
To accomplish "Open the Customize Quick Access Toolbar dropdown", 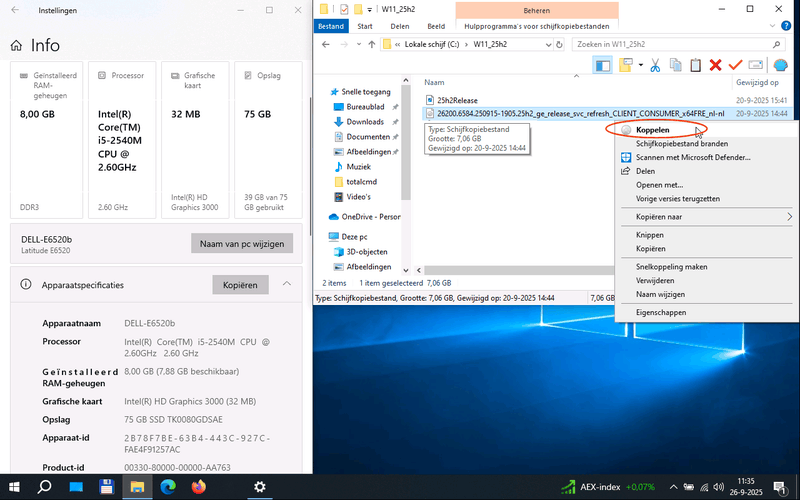I will pos(369,10).
